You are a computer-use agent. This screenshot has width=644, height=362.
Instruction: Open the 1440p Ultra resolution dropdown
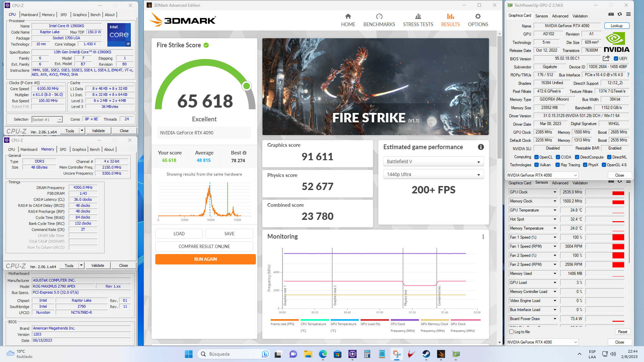[433, 174]
